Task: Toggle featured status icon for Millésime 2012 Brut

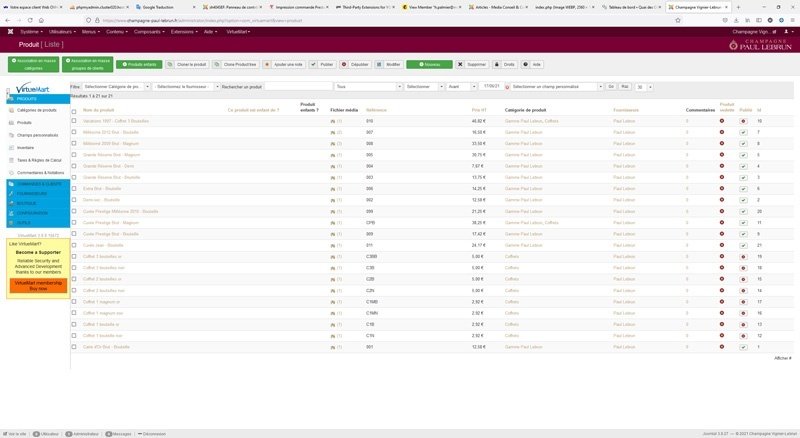Action: 722,132
